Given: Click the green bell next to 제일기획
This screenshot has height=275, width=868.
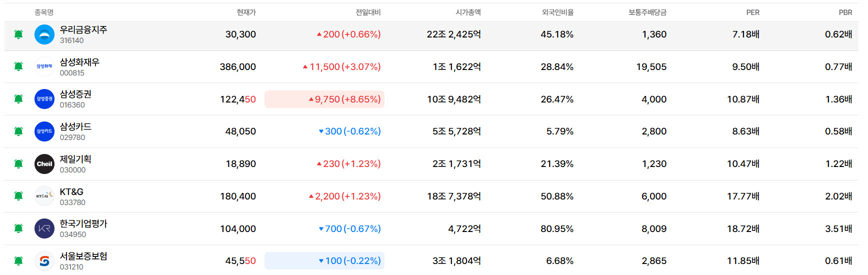Looking at the screenshot, I should pyautogui.click(x=18, y=164).
